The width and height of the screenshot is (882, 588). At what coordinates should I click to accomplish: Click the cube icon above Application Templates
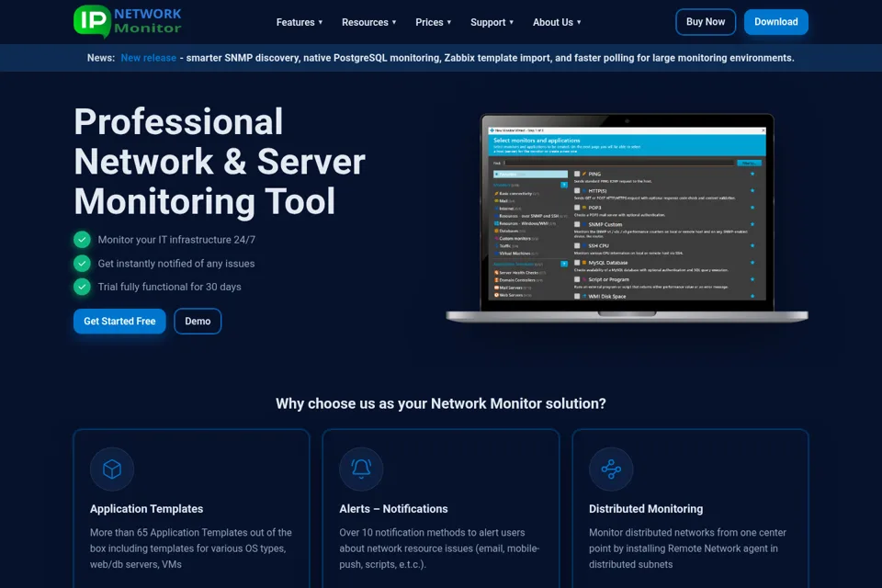(x=112, y=469)
